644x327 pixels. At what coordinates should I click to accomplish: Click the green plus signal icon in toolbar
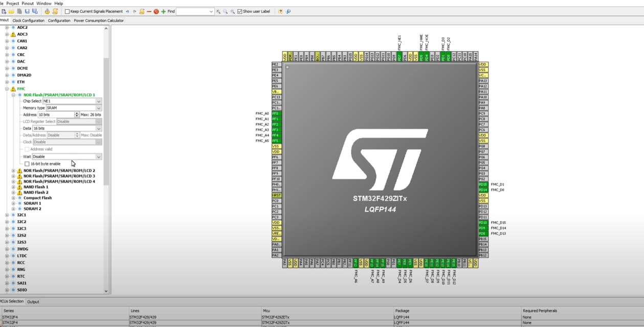pos(162,11)
